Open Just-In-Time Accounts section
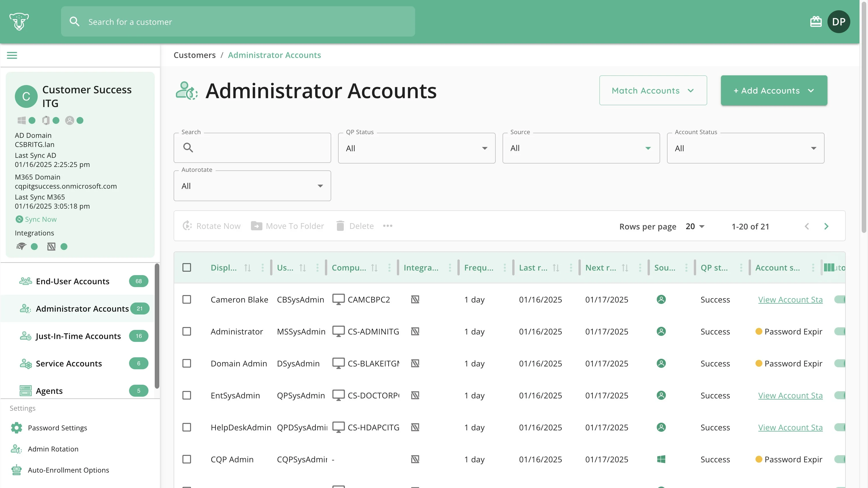The height and width of the screenshot is (488, 868). tap(80, 336)
